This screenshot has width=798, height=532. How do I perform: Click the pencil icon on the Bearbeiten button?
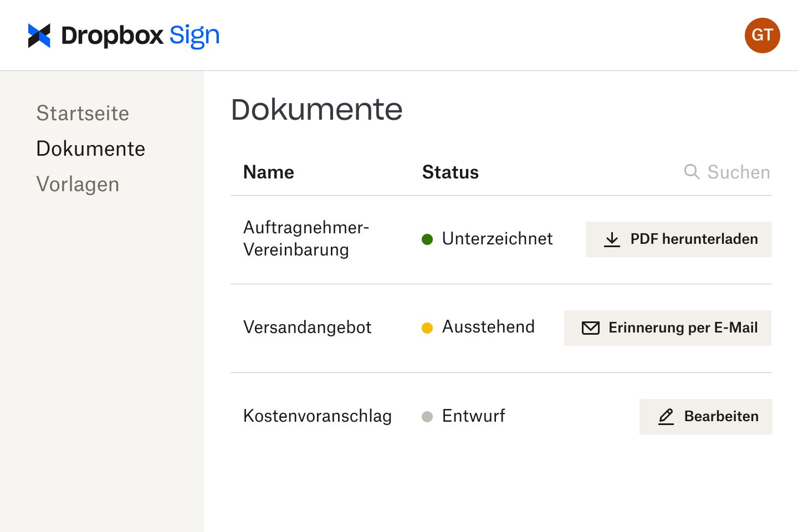(x=666, y=417)
